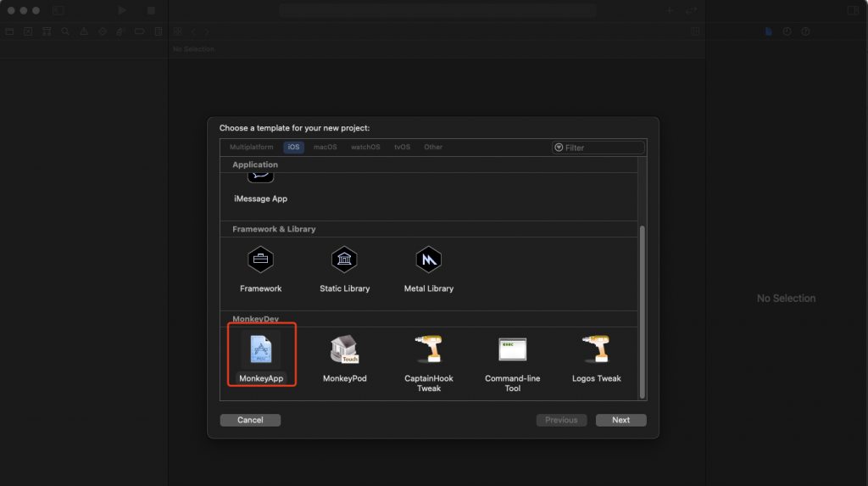
Task: Click the filter options icon in Filter field
Action: click(x=559, y=148)
